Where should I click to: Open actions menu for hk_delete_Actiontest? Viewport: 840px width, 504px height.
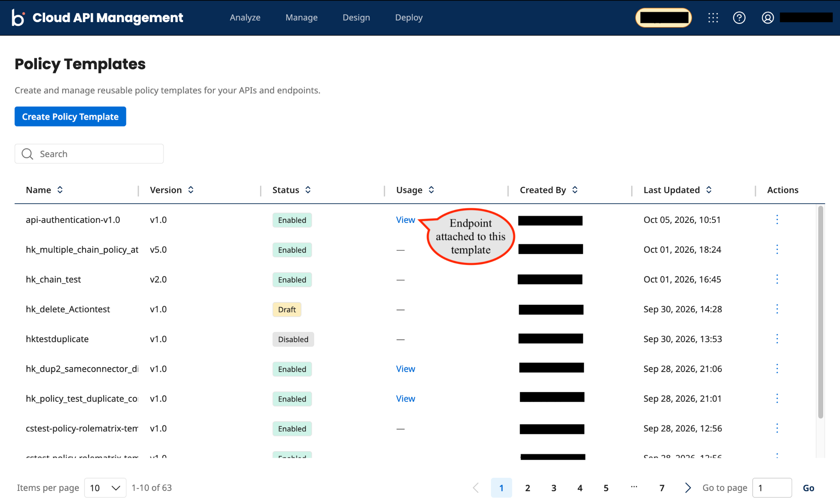coord(777,309)
